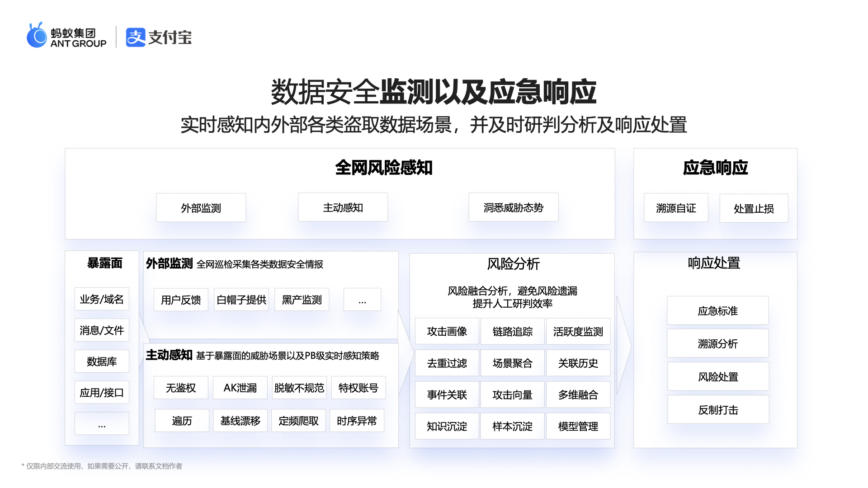Select the 白帽子提供 box
The image size is (868, 488).
241,300
